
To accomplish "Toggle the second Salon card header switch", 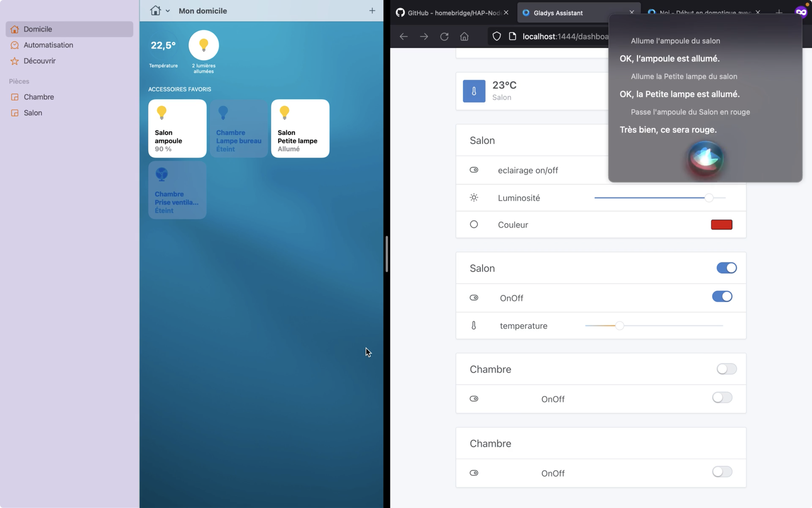I will point(727,268).
